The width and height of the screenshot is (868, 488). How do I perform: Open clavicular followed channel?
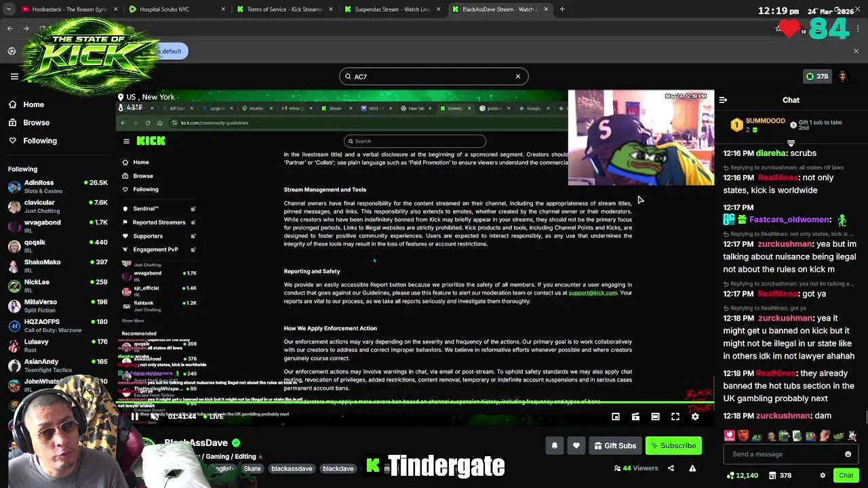click(x=58, y=206)
